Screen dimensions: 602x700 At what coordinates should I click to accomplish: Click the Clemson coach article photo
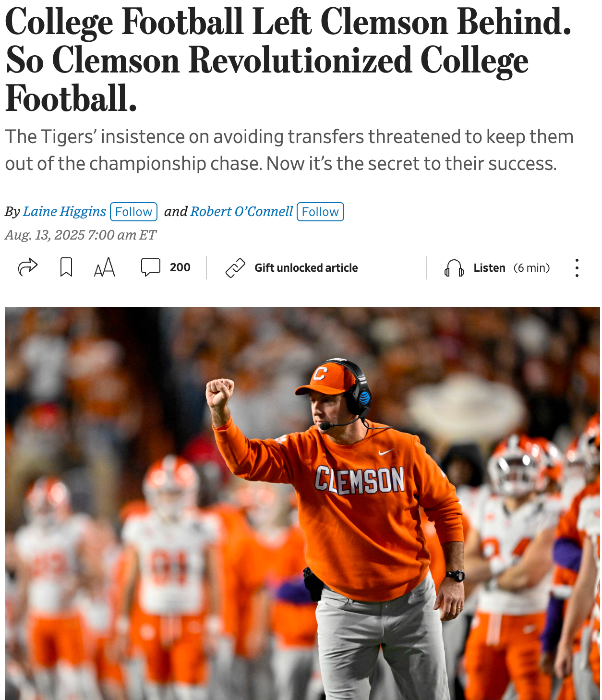(x=302, y=503)
